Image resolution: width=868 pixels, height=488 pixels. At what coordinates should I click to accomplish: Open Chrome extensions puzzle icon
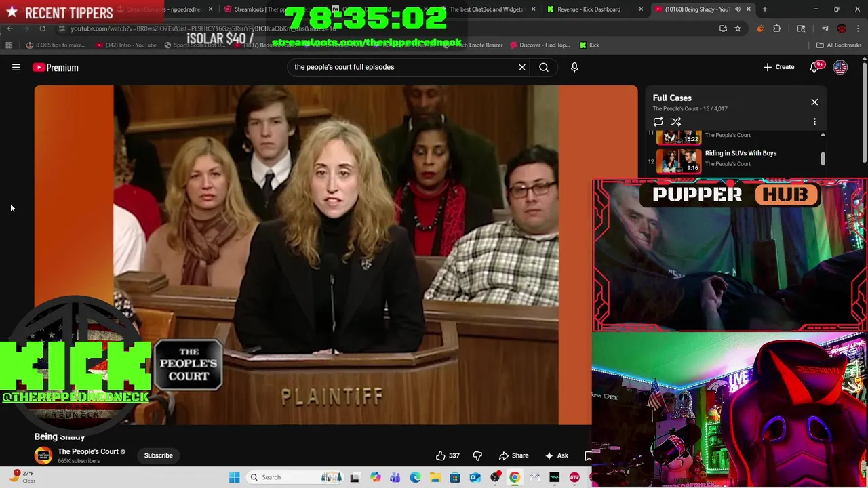(x=777, y=28)
